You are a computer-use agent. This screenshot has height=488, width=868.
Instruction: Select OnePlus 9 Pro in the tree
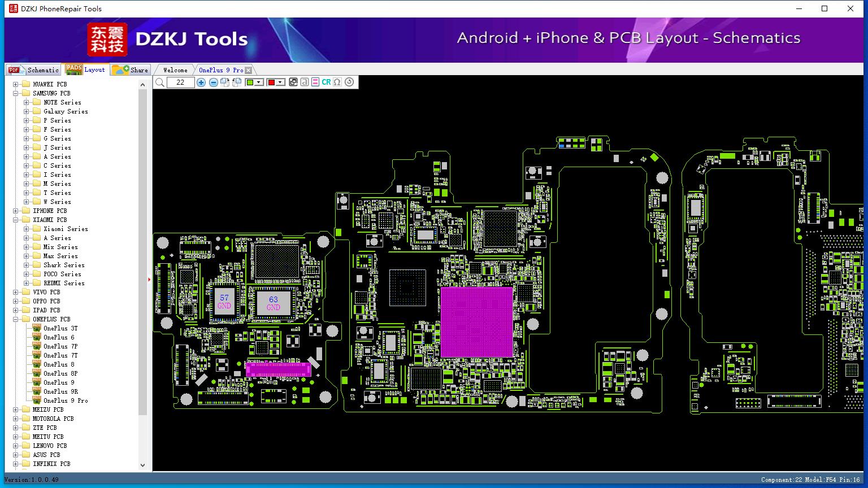[x=66, y=400]
